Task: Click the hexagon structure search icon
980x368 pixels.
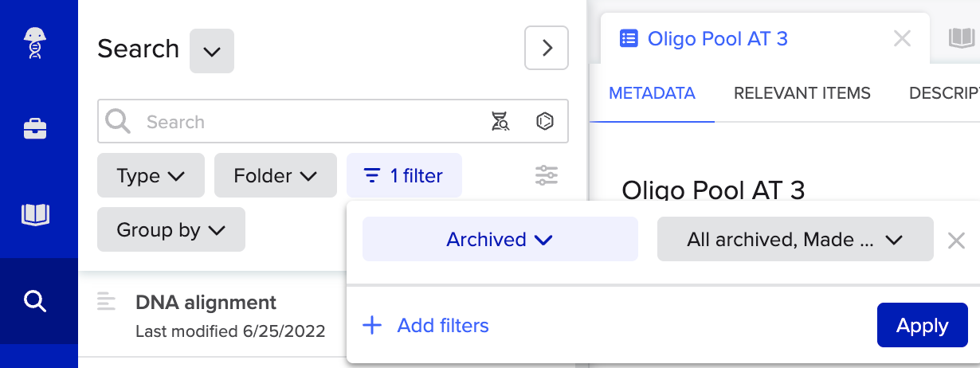Action: (x=545, y=122)
